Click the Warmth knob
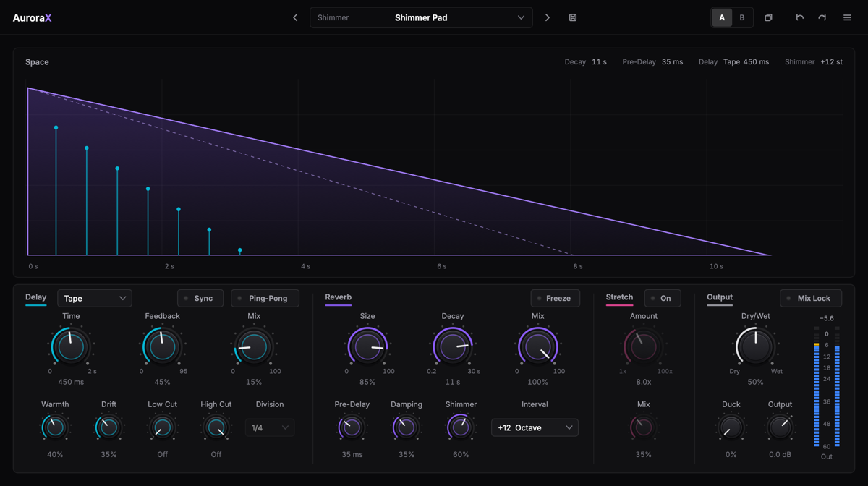868x486 pixels. click(55, 427)
